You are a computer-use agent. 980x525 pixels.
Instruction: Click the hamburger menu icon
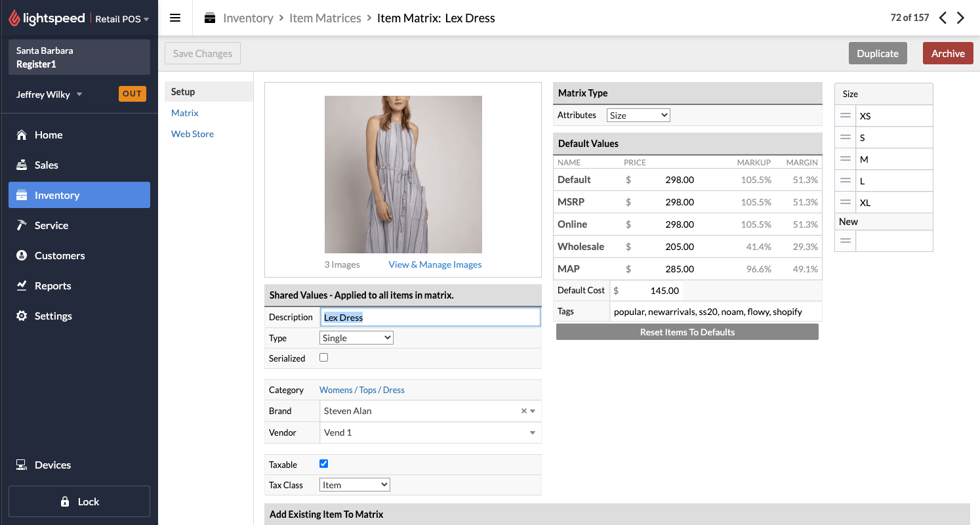[x=174, y=18]
